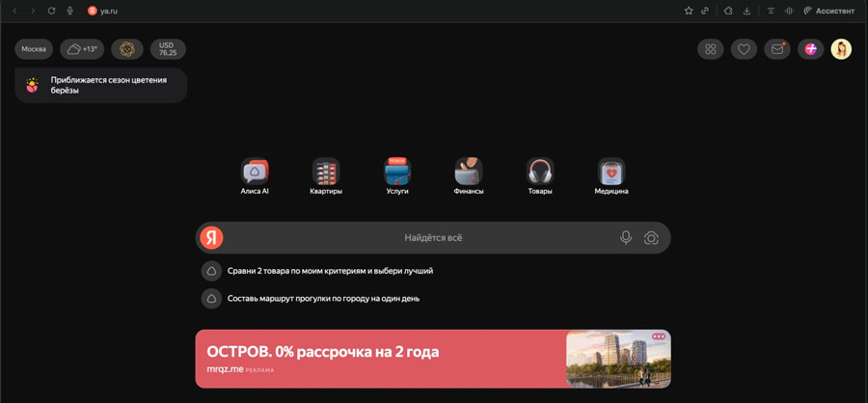
Task: Open the weather widget showing +13°
Action: click(x=82, y=49)
